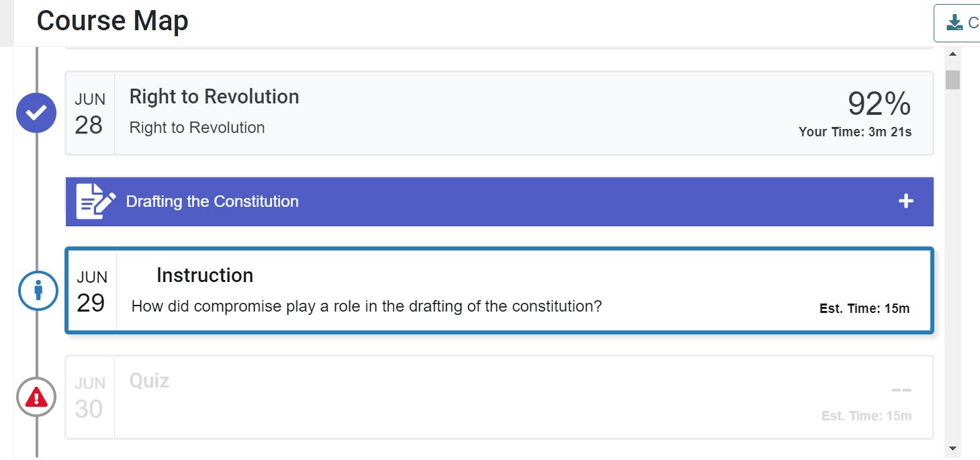Toggle the Drafting the Constitution section label
This screenshot has width=980, height=460.
212,201
